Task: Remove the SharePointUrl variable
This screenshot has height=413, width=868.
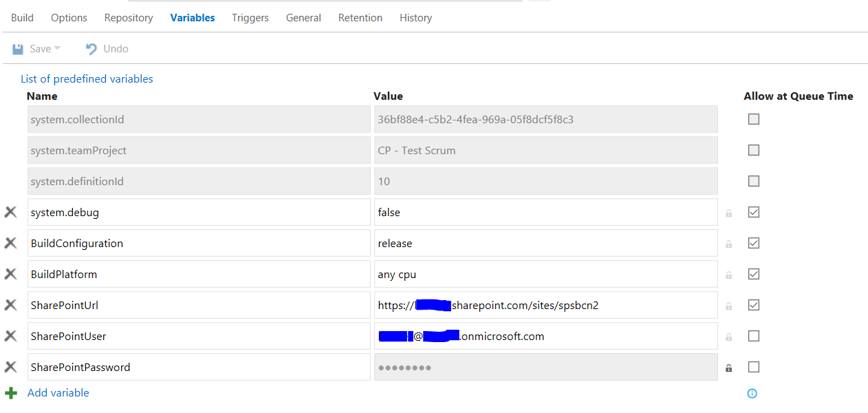Action: (10, 305)
